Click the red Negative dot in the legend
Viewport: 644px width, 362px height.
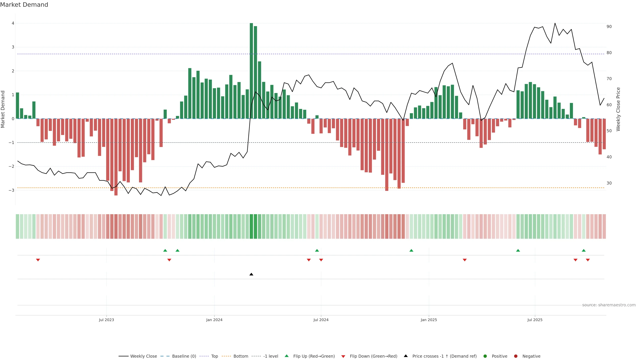(516, 356)
